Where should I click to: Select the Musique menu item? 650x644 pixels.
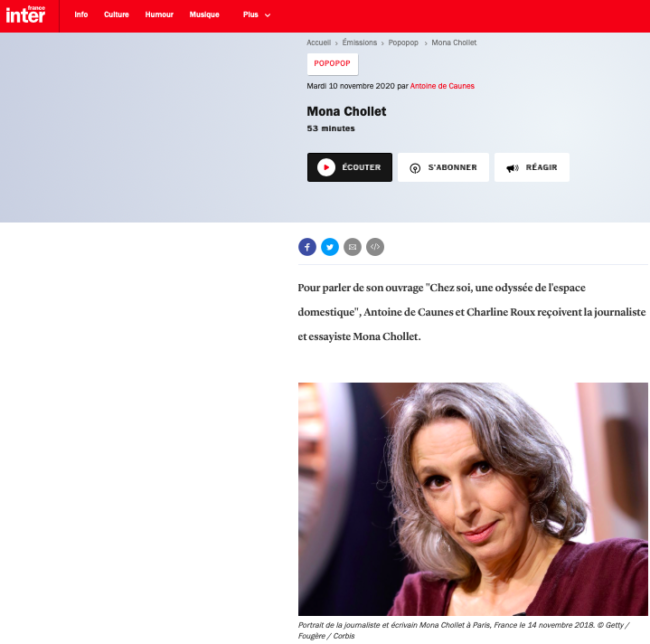(204, 15)
